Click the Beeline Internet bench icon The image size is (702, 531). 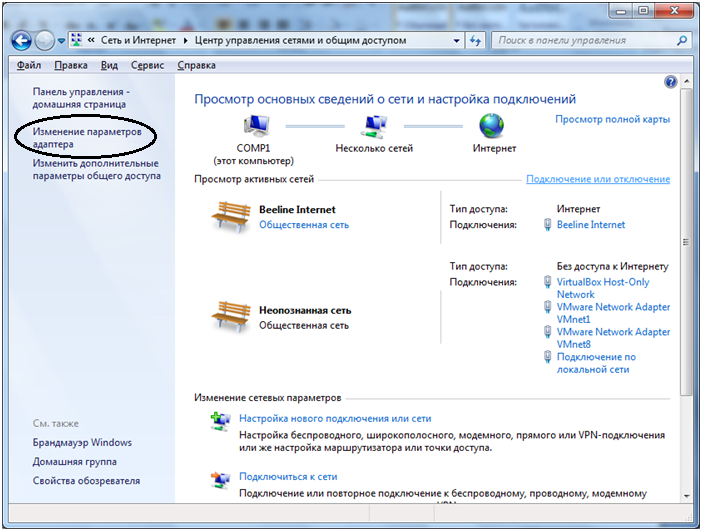click(231, 216)
